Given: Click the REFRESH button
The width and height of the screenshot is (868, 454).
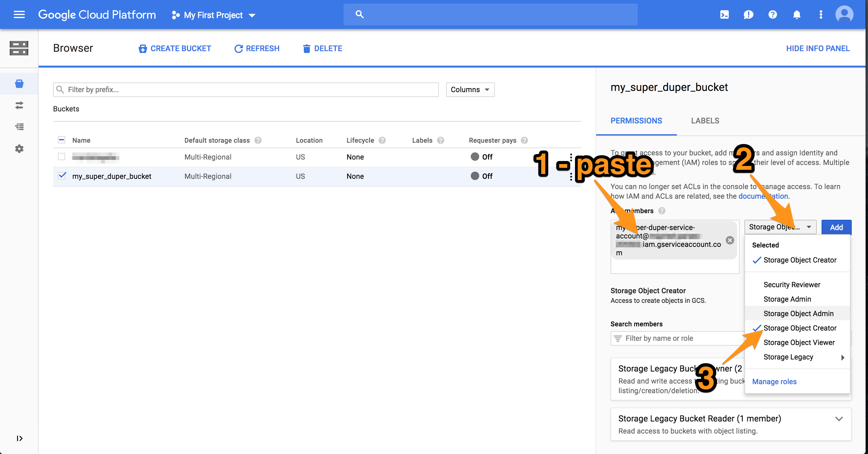Looking at the screenshot, I should (257, 48).
